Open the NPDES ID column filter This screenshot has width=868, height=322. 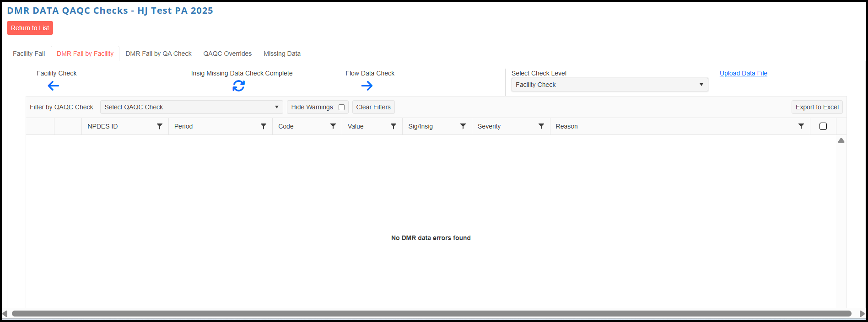pyautogui.click(x=160, y=126)
